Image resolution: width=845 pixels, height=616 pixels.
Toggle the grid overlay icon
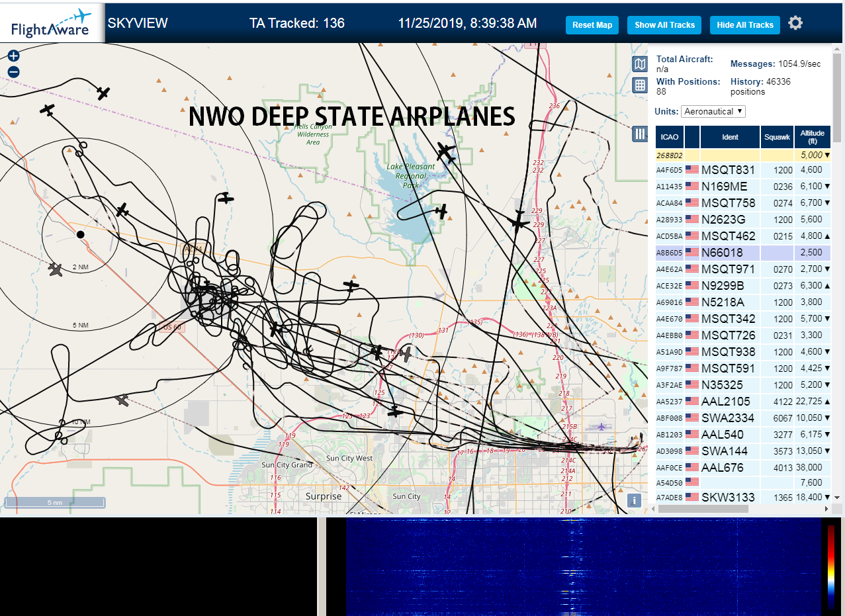click(639, 85)
